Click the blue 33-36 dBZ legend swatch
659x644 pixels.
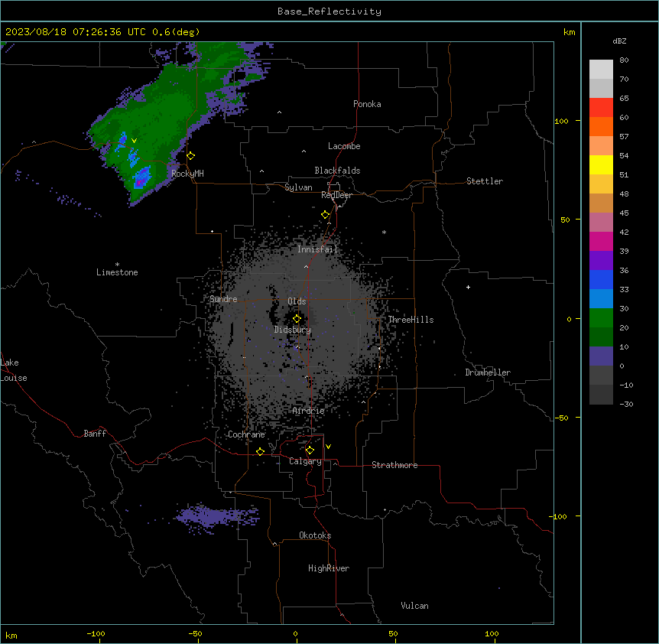601,279
